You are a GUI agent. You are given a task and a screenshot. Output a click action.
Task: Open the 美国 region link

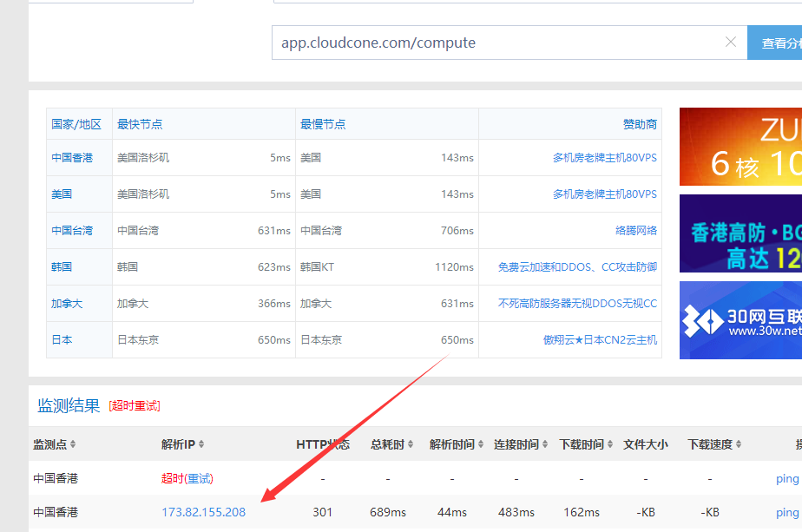[x=62, y=194]
